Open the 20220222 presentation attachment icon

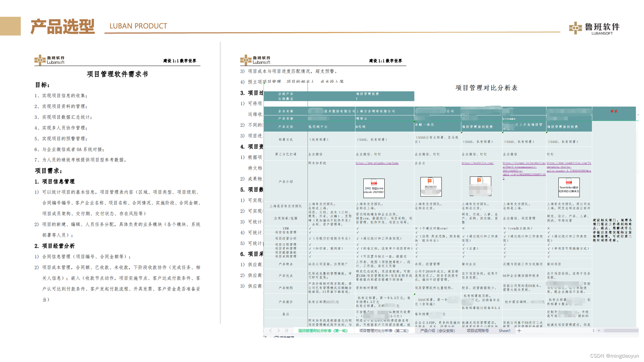pos(431,186)
